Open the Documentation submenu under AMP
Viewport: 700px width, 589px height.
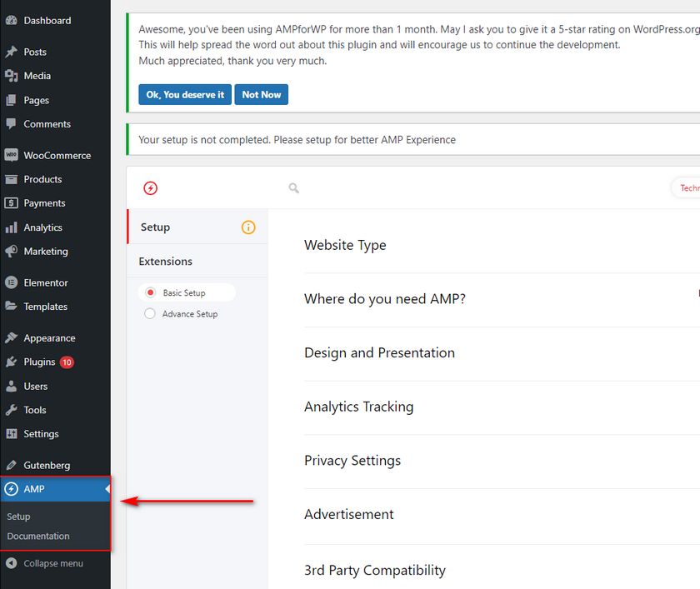coord(38,536)
